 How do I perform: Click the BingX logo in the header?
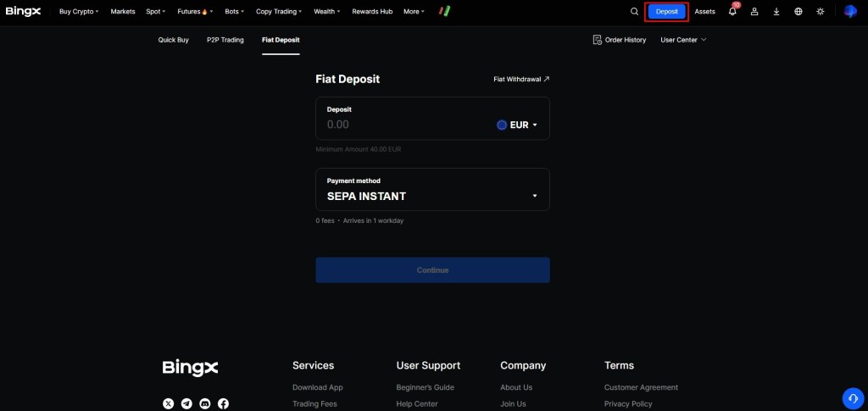coord(23,12)
